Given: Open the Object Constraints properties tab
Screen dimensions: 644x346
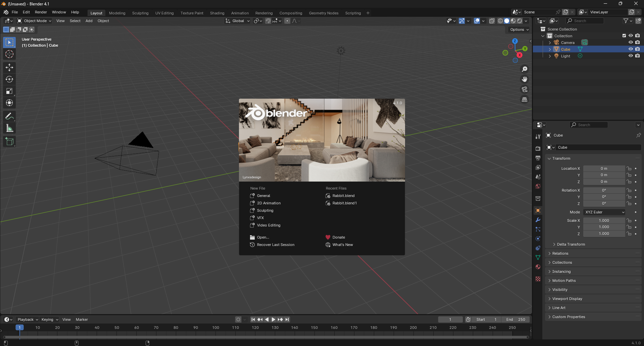Looking at the screenshot, I should tap(538, 248).
